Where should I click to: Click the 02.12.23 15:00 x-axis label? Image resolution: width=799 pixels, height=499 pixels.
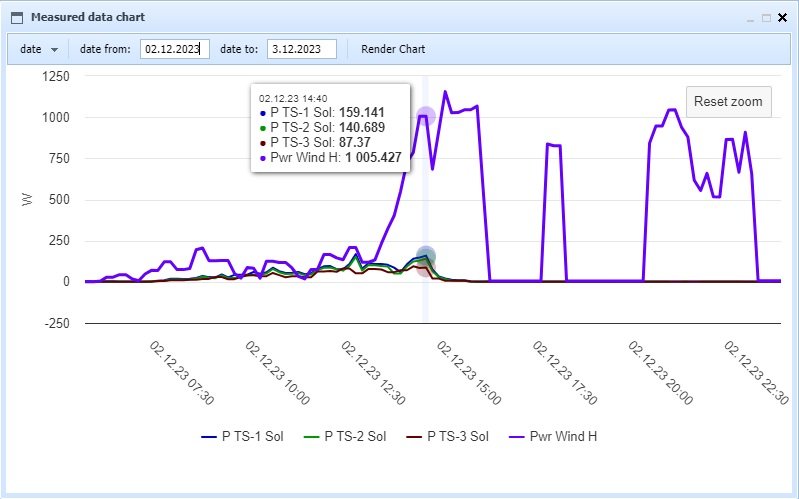pos(469,370)
